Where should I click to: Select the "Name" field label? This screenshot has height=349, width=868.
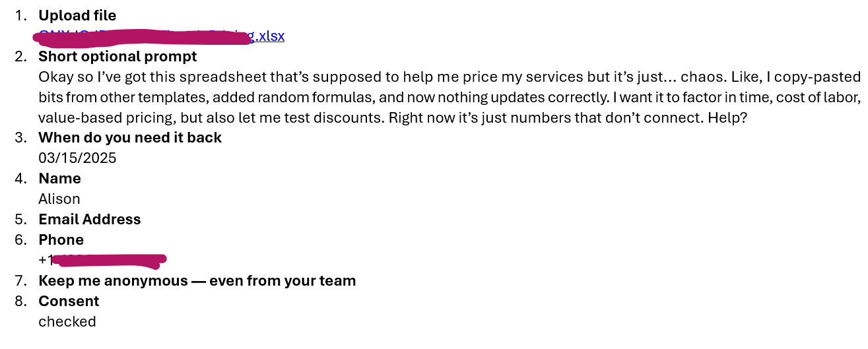coord(60,179)
